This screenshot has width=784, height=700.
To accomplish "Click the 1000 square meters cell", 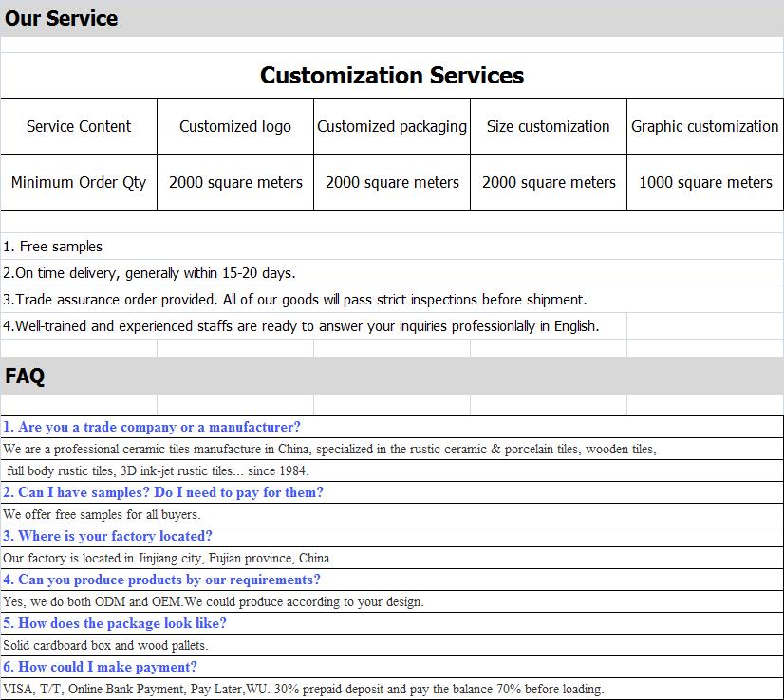I will click(705, 182).
